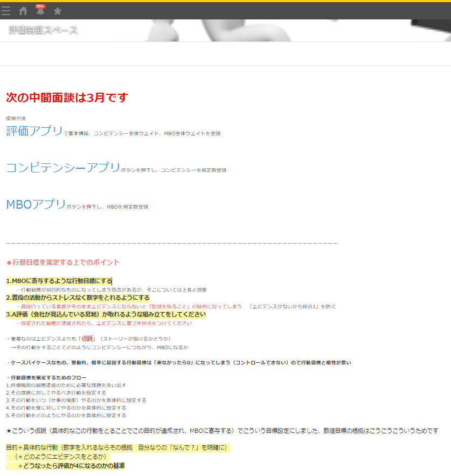Click highlighted line 1.MBOに寄与するような行動目標にする
This screenshot has width=451, height=476.
59,281
